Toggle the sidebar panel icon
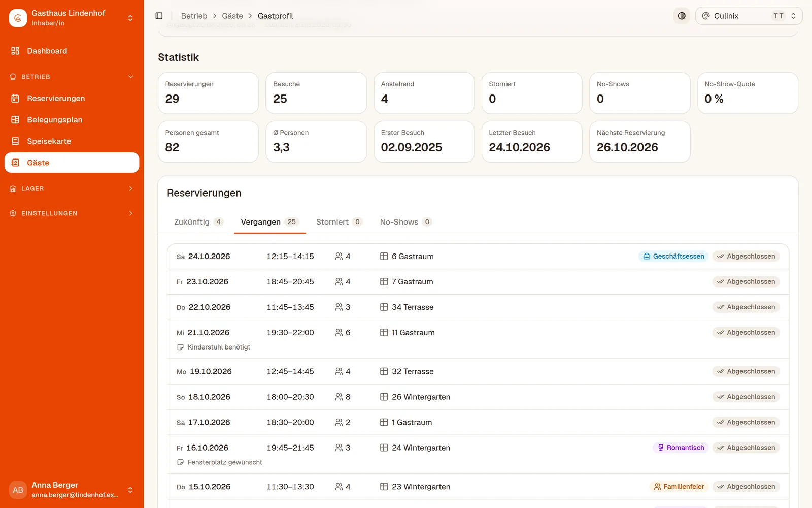Image resolution: width=812 pixels, height=508 pixels. tap(159, 16)
